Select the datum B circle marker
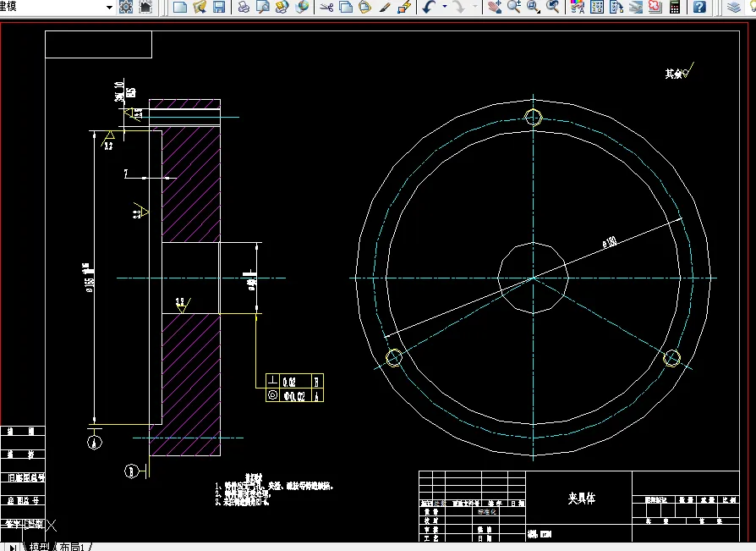 [131, 471]
